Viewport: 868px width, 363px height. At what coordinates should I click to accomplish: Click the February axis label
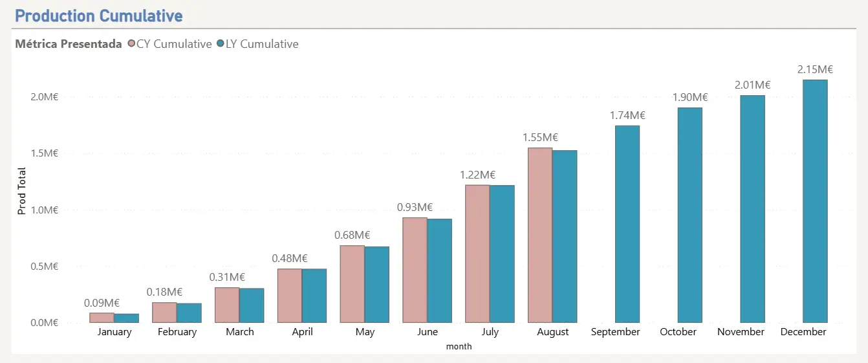tap(177, 332)
